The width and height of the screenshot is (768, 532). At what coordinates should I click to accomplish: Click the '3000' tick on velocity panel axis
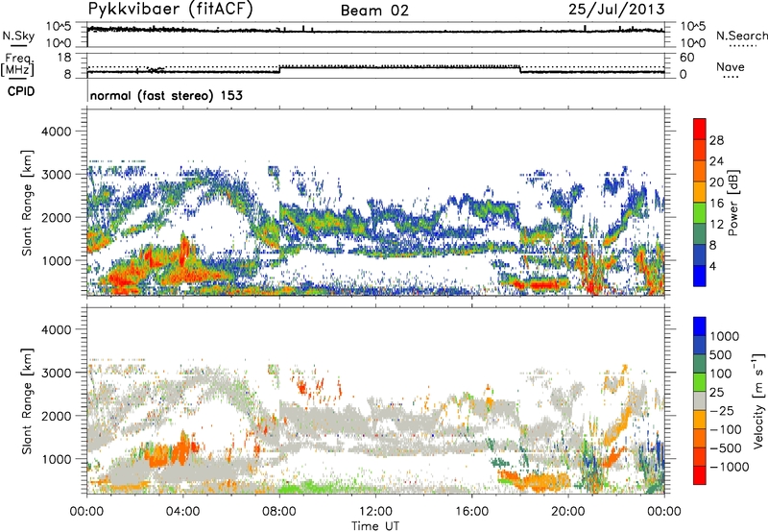click(56, 373)
